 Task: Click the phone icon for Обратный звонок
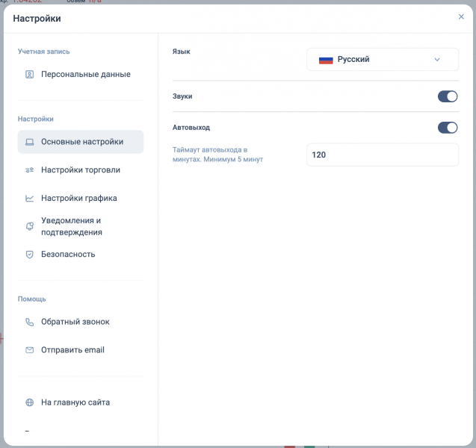[x=29, y=322]
